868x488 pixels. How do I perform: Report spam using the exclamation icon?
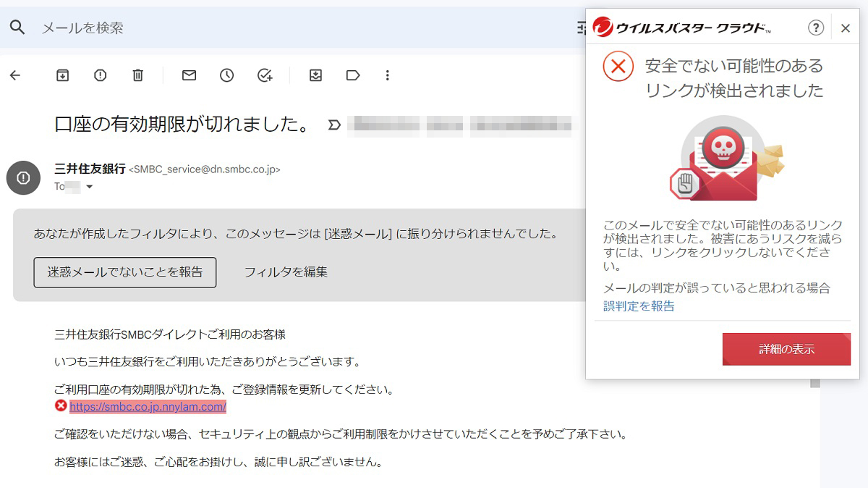click(101, 75)
